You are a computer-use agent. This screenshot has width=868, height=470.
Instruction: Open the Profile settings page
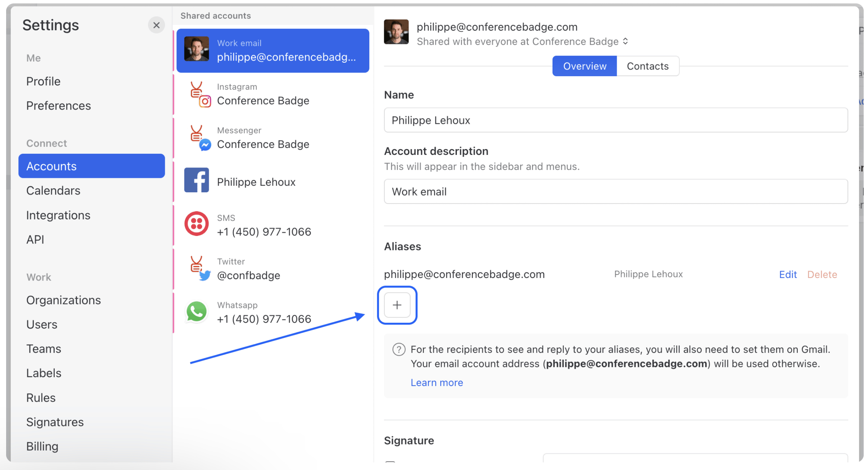pos(43,81)
